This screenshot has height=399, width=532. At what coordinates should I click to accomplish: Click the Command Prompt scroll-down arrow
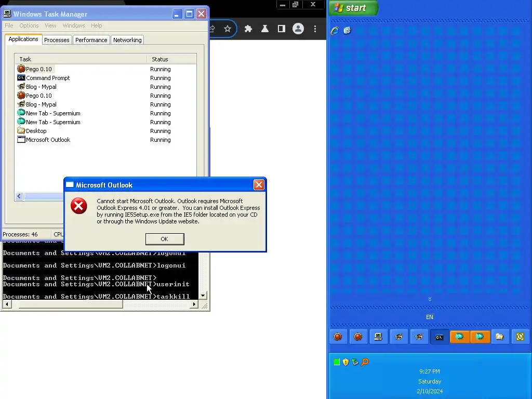[203, 296]
